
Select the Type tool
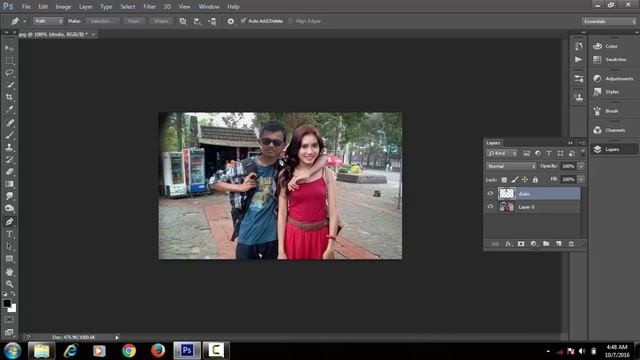[9, 234]
